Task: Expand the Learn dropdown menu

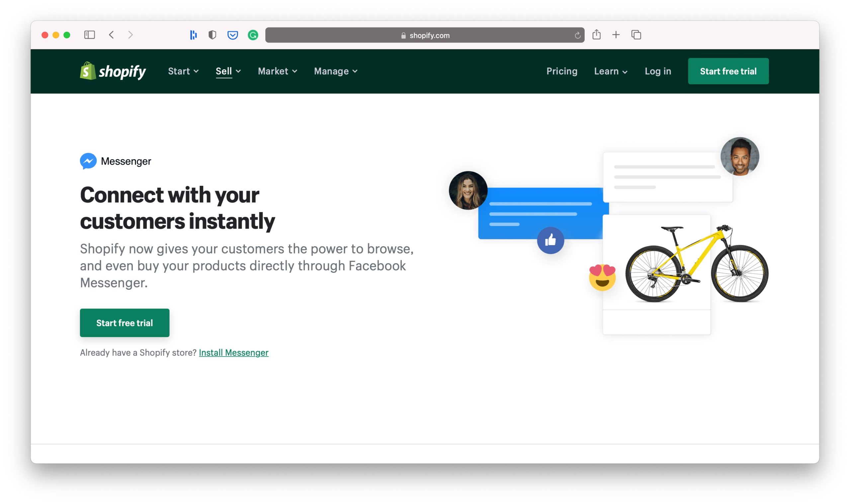Action: point(611,71)
